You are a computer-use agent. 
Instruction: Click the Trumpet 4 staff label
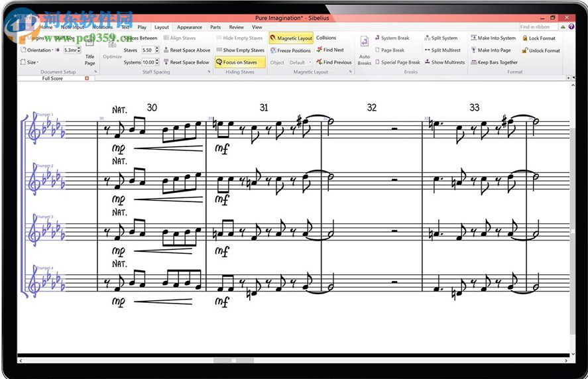(x=45, y=268)
